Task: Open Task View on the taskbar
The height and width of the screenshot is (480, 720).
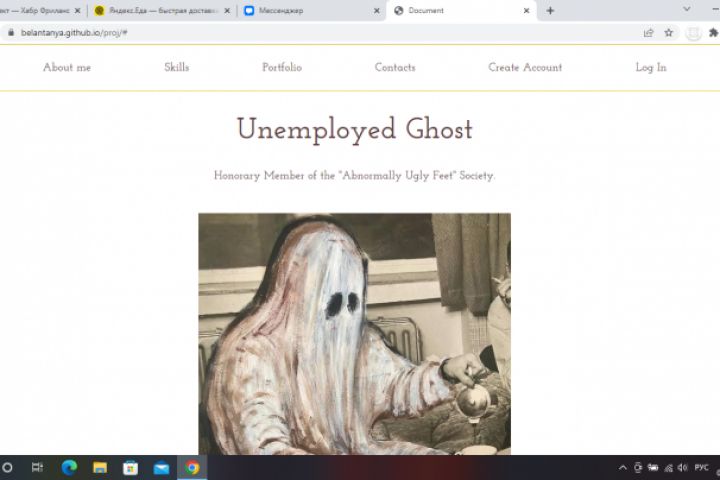Action: pyautogui.click(x=37, y=468)
